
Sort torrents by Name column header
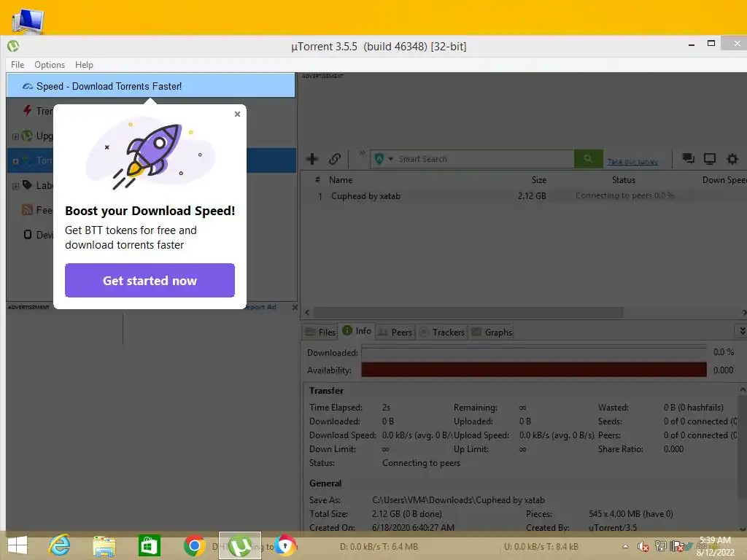[x=341, y=180]
